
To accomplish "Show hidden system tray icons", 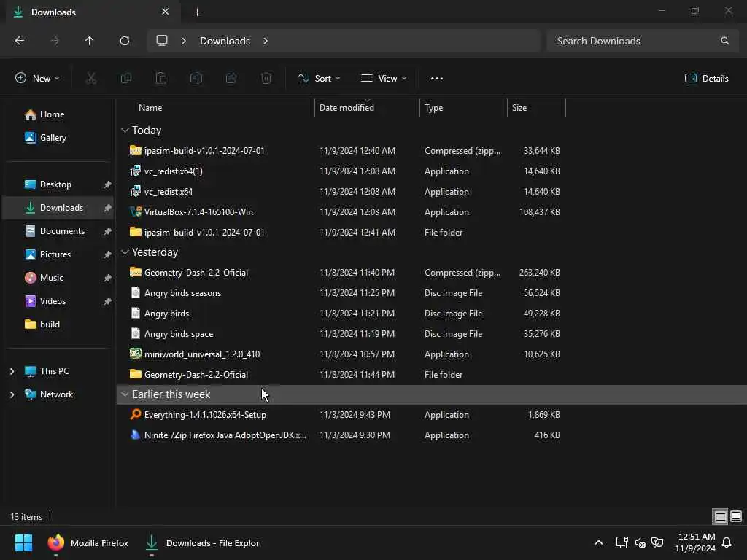I will click(x=599, y=542).
